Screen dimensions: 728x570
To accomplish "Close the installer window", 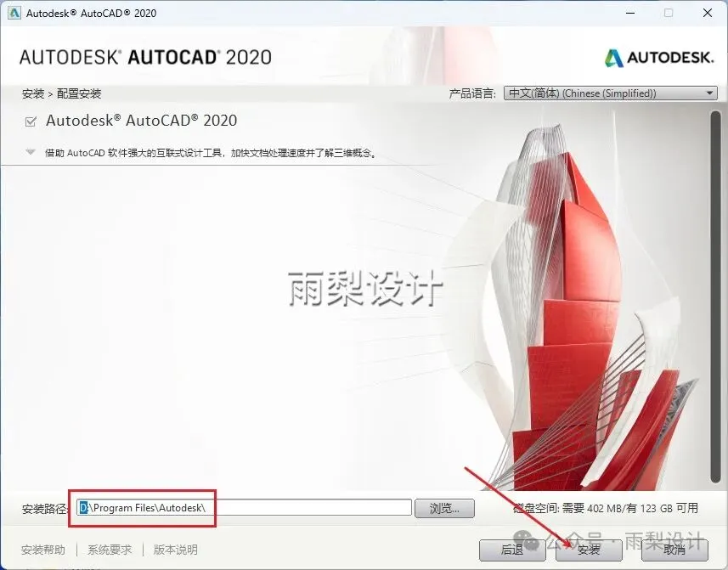I will coord(708,13).
